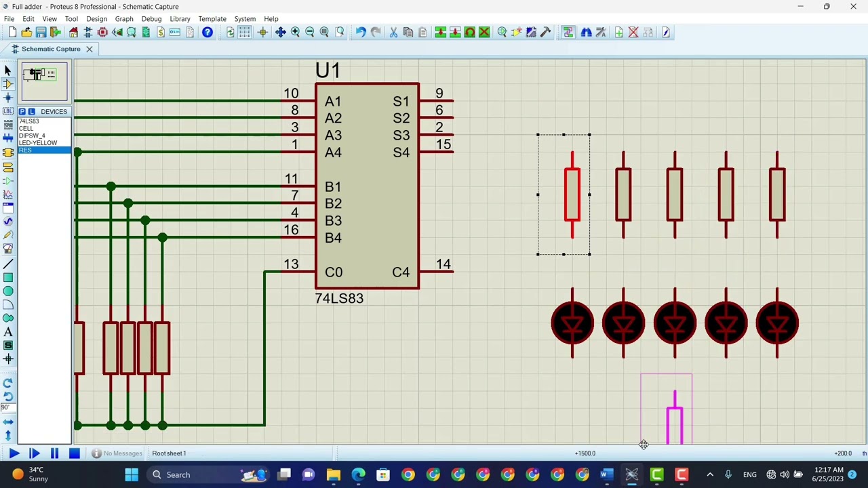The height and width of the screenshot is (488, 868).
Task: Stop the simulation
Action: [x=75, y=453]
